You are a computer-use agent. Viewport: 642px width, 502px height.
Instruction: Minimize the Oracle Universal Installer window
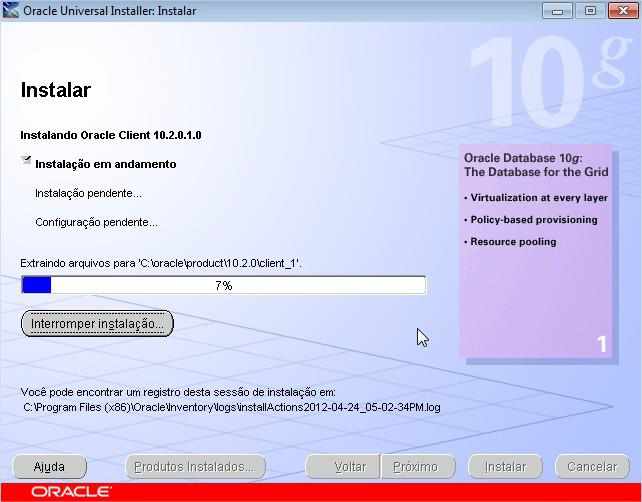[557, 11]
